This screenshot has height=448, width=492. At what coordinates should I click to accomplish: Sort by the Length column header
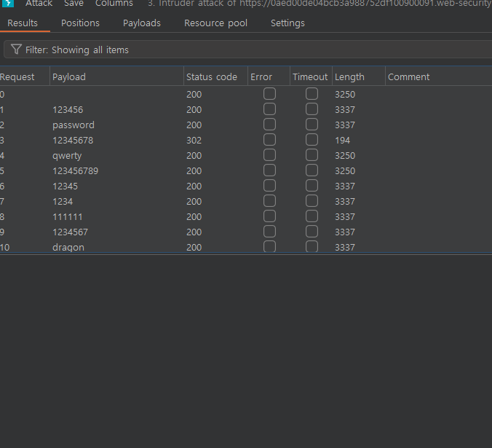pyautogui.click(x=358, y=77)
